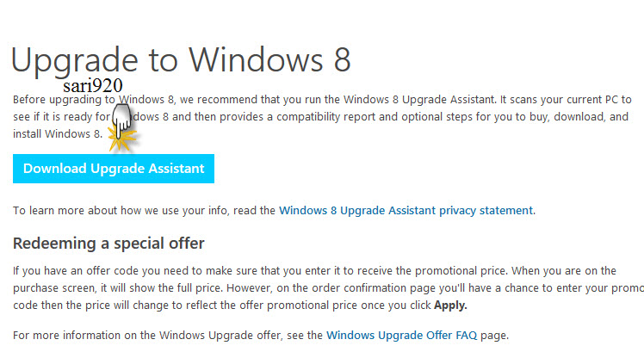Click the sari920 watermark text
The width and height of the screenshot is (644, 358).
[x=93, y=86]
